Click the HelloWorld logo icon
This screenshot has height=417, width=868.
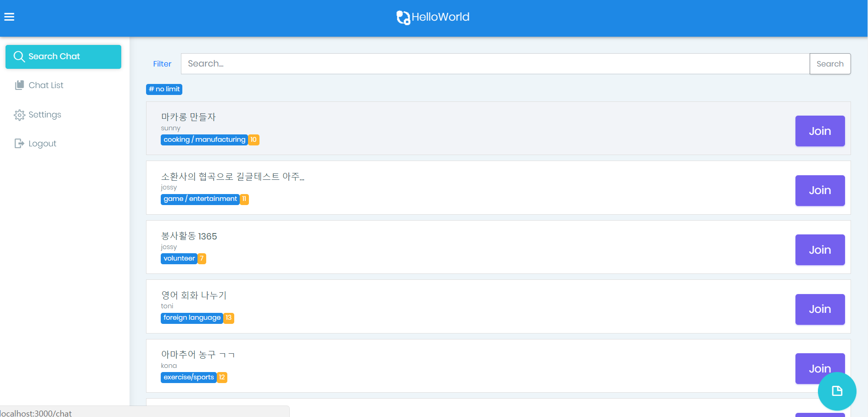coord(403,17)
